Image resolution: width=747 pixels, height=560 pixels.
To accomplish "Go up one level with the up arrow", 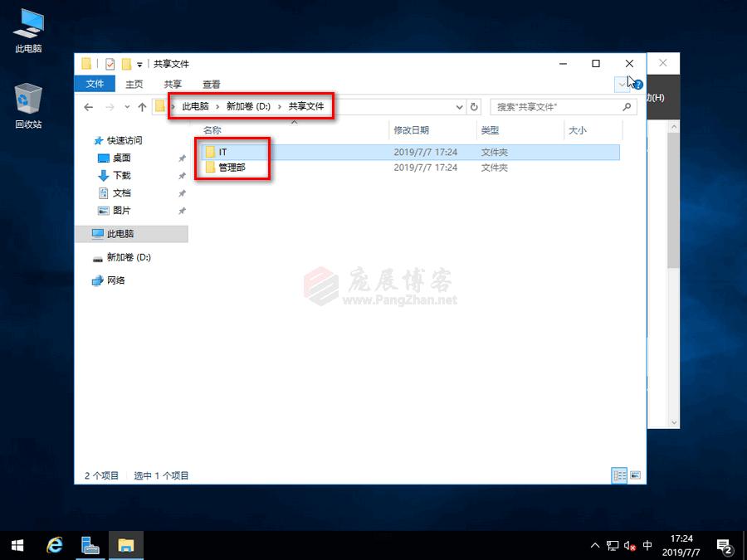I will click(x=141, y=106).
